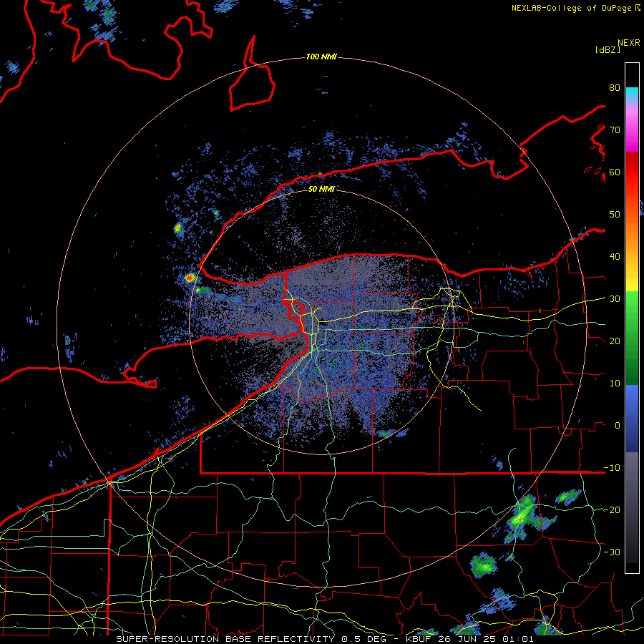Click the 20 value on dBZ scale

(x=615, y=341)
